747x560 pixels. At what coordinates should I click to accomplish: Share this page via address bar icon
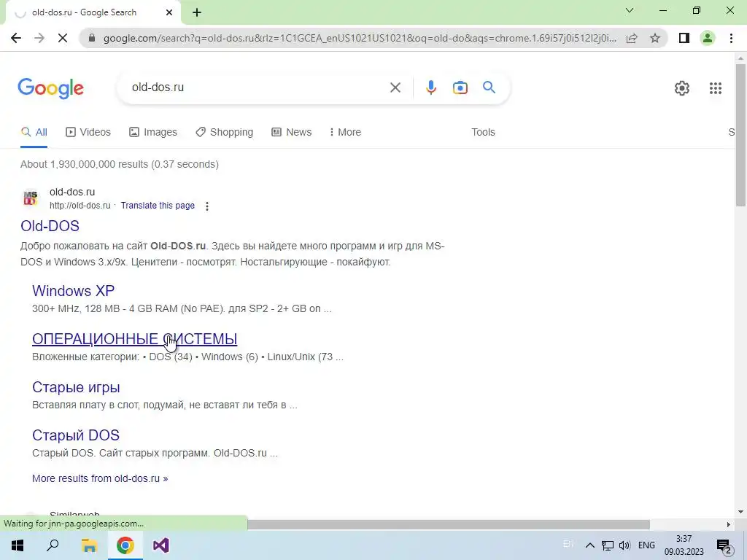632,38
